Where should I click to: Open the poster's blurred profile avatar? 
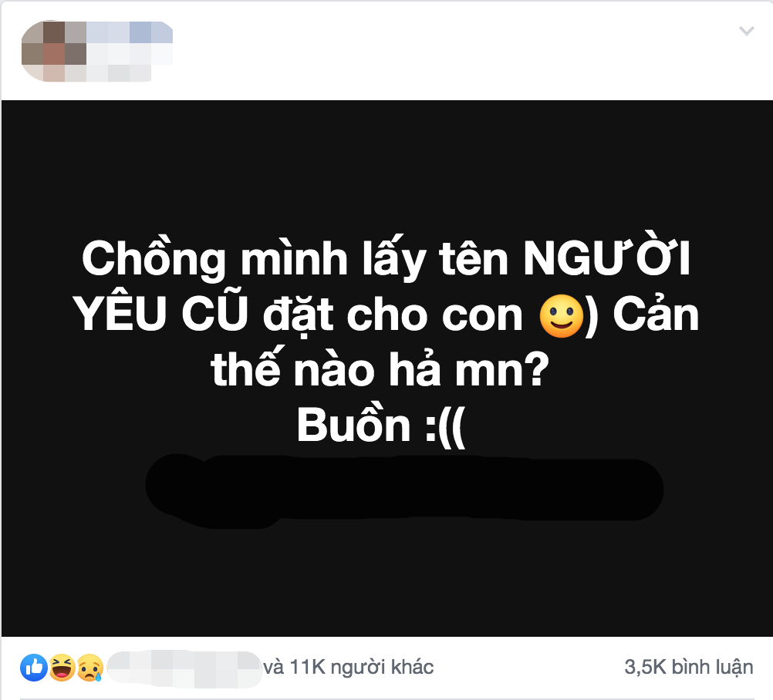[x=54, y=50]
